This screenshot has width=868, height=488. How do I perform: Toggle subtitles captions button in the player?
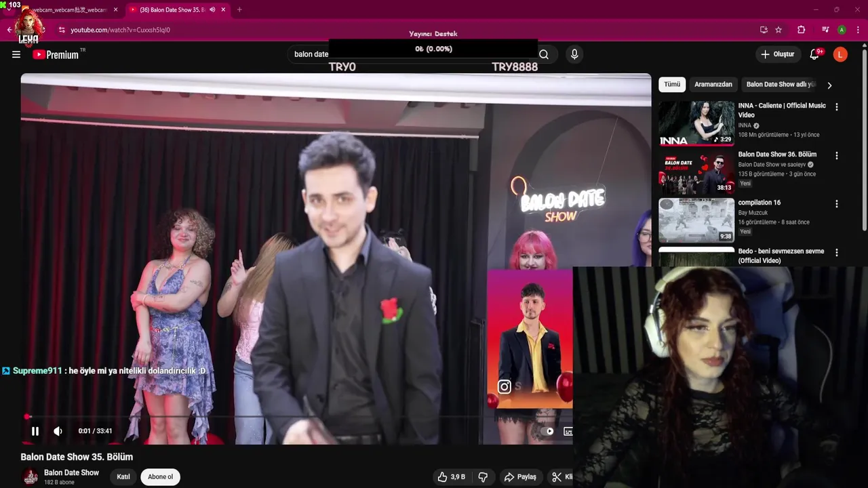point(568,431)
